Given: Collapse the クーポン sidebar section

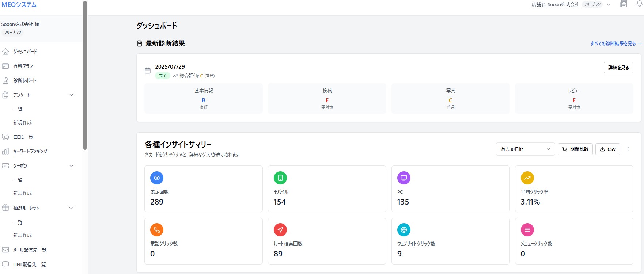Looking at the screenshot, I should pos(71,166).
